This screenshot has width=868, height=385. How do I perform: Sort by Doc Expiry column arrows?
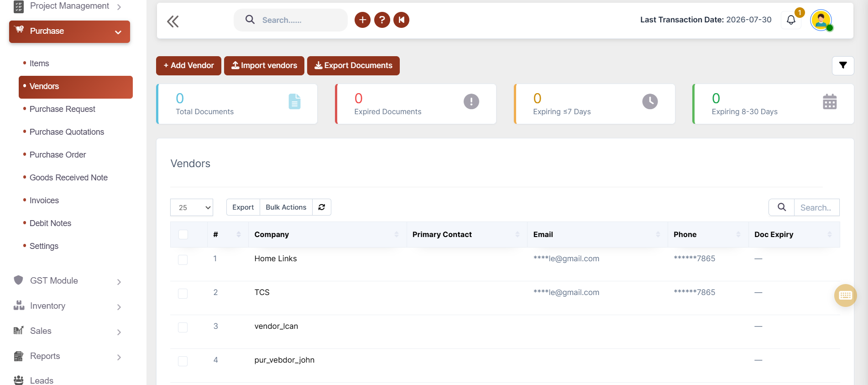coord(830,234)
